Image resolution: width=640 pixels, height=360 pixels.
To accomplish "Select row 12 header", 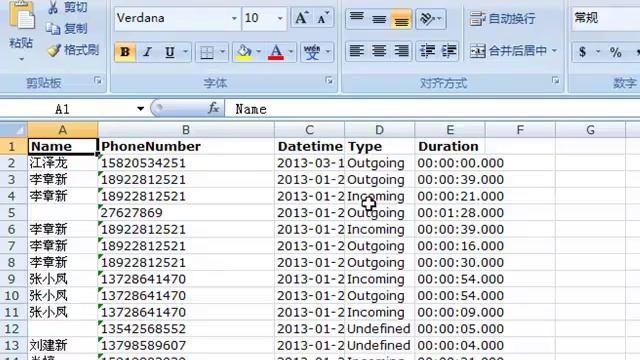I will 13,329.
